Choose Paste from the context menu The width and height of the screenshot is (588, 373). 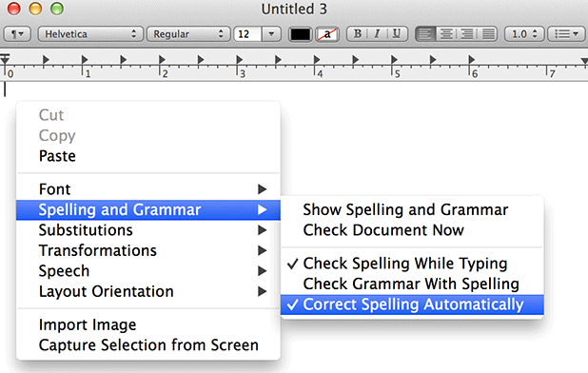148,156
